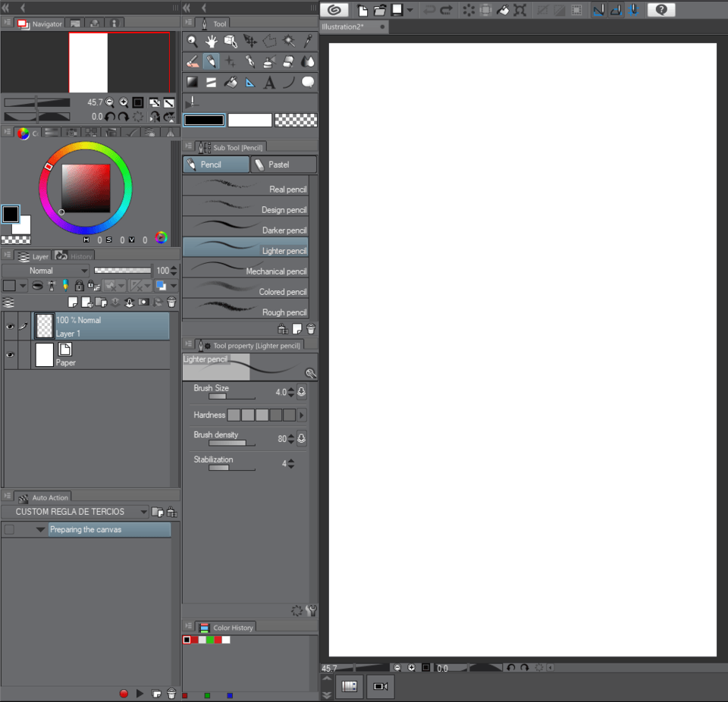Screen dimensions: 728x702
Task: Switch to the Pastel sub tool group
Action: coord(283,164)
